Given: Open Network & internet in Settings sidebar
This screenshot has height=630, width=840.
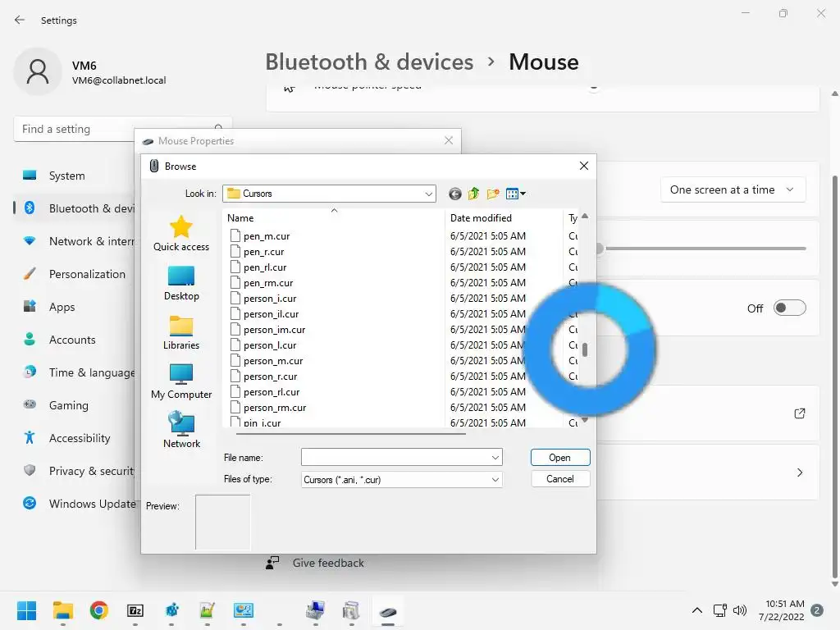Looking at the screenshot, I should (78, 242).
